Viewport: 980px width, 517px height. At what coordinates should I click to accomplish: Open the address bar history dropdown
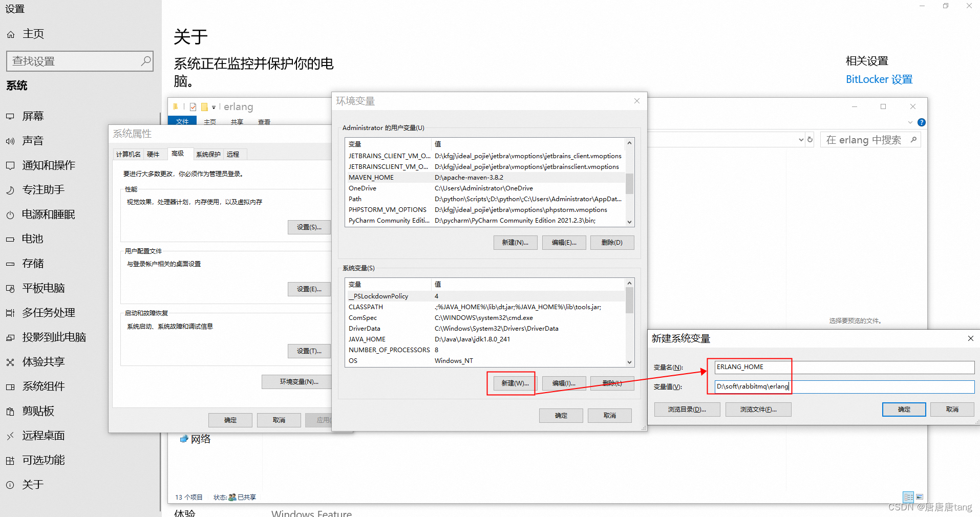[801, 140]
